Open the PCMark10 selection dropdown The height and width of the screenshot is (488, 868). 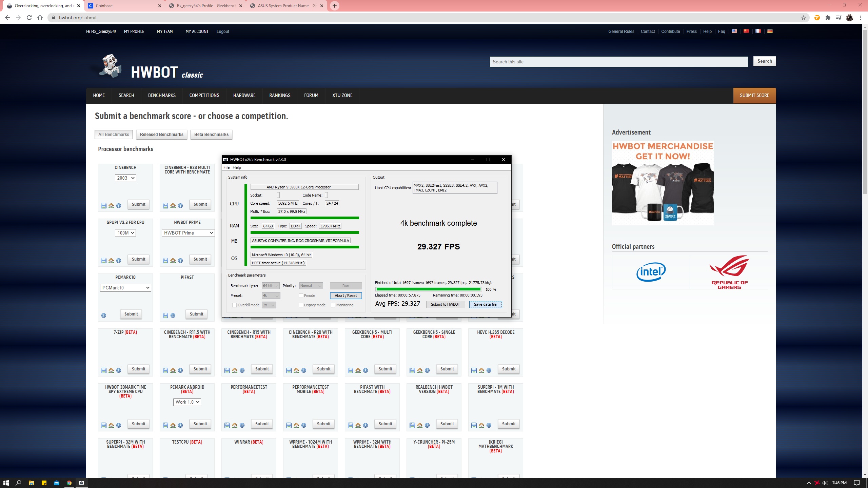pyautogui.click(x=125, y=288)
